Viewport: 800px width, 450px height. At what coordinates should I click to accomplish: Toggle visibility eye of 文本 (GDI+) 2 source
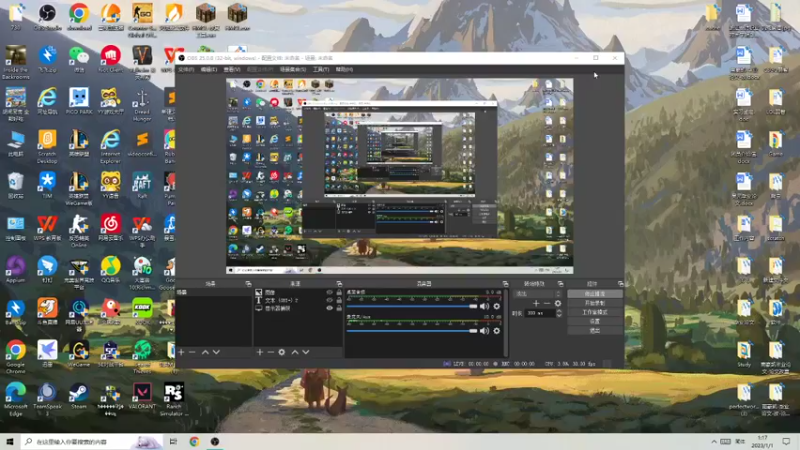[x=329, y=301]
